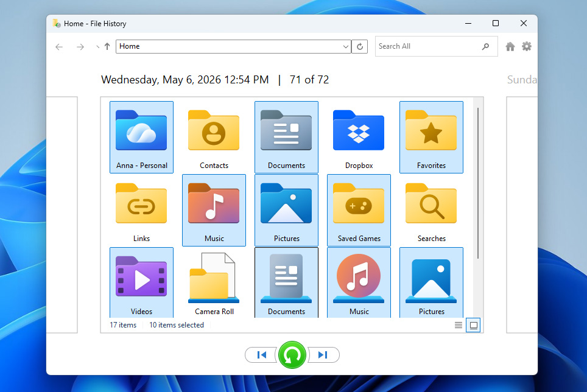Click the backup date 'Wednesday, May 6, 2026' heading
Viewport: 587px width, 392px height.
[185, 80]
